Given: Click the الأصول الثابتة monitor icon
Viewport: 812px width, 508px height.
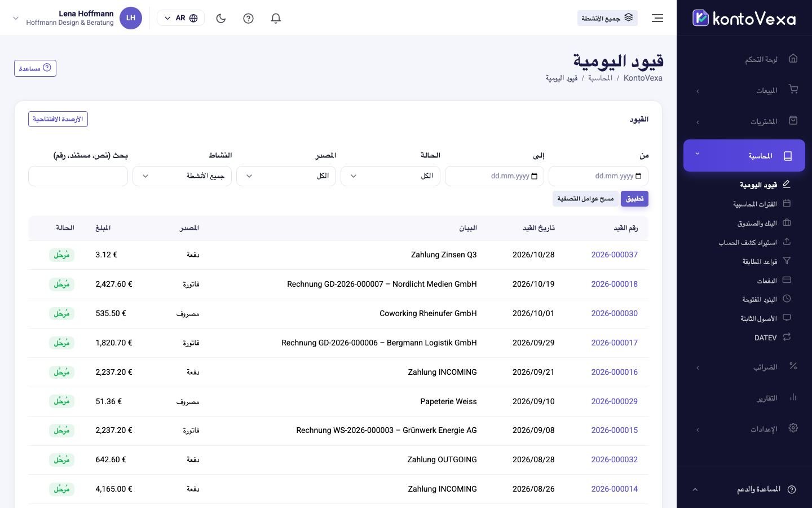Looking at the screenshot, I should coord(787,318).
